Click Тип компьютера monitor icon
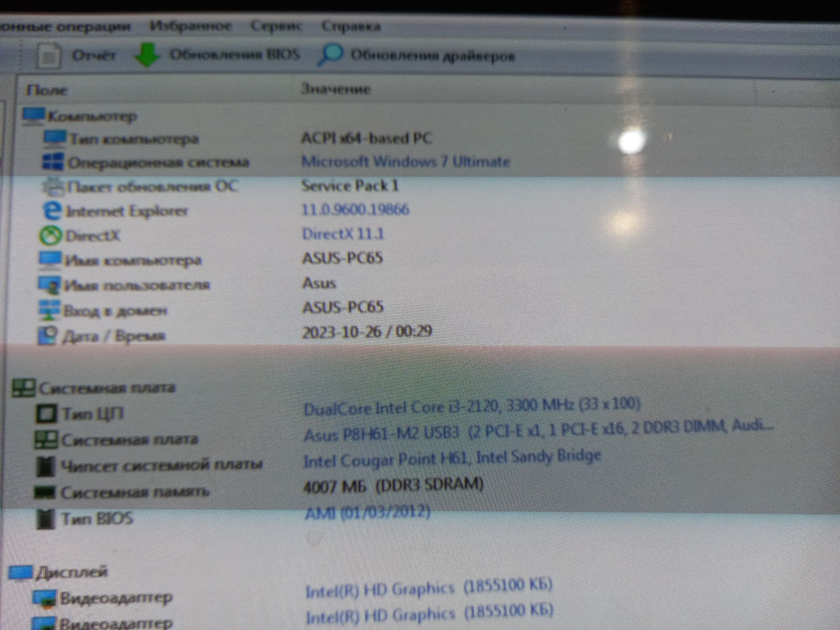The width and height of the screenshot is (840, 630). [x=55, y=139]
